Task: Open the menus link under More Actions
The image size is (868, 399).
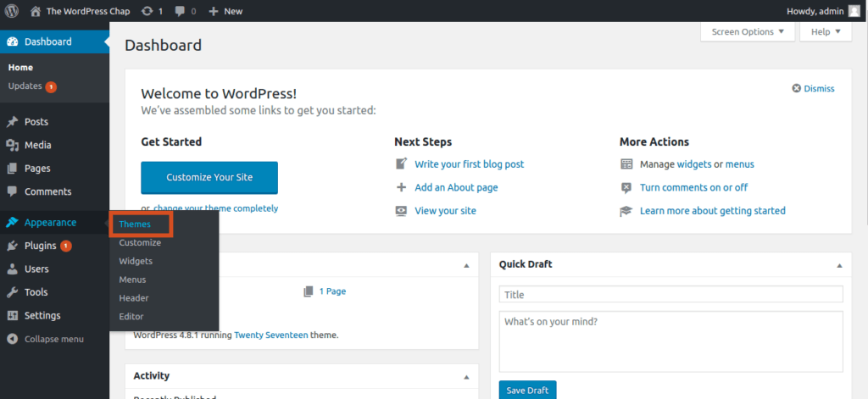Action: click(739, 164)
